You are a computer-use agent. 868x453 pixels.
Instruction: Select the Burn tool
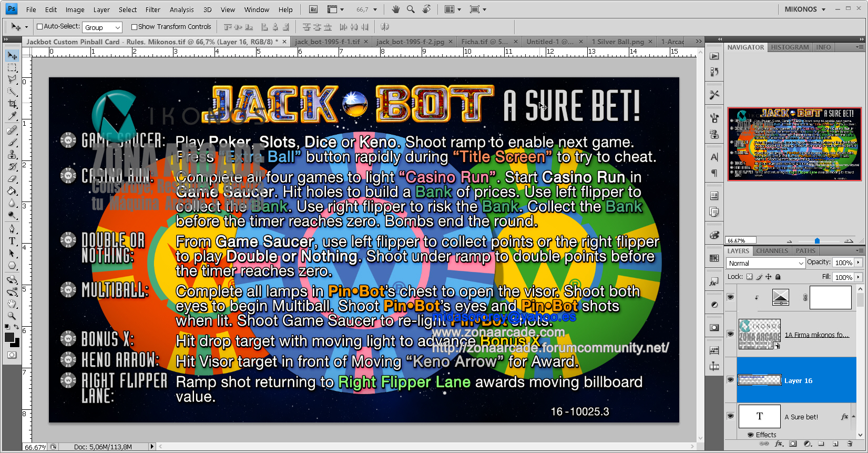point(12,215)
